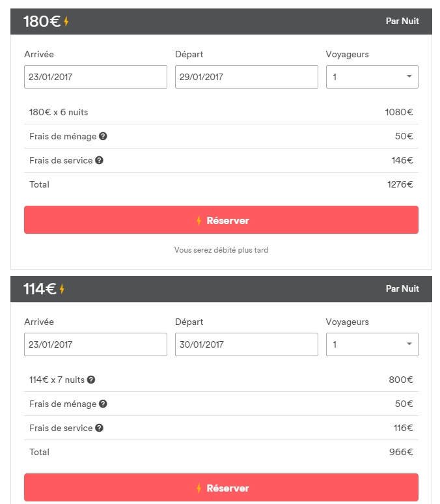Open help for second Frais de ménage

[x=103, y=404]
